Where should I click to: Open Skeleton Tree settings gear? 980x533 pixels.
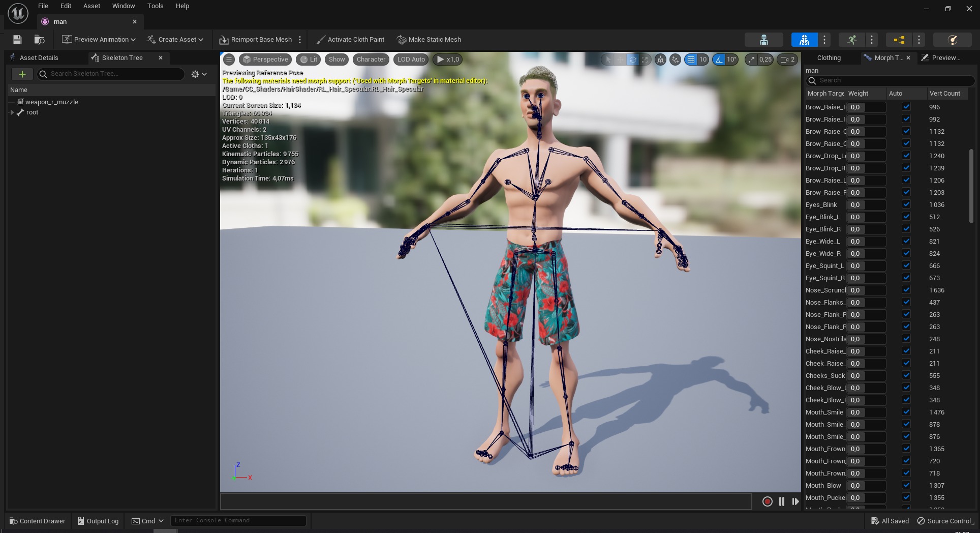(199, 74)
